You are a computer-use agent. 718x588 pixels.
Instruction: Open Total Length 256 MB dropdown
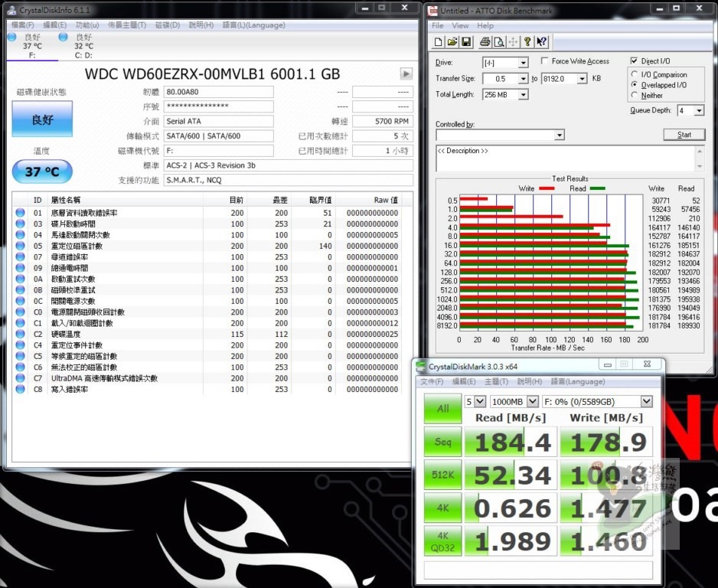coord(524,95)
